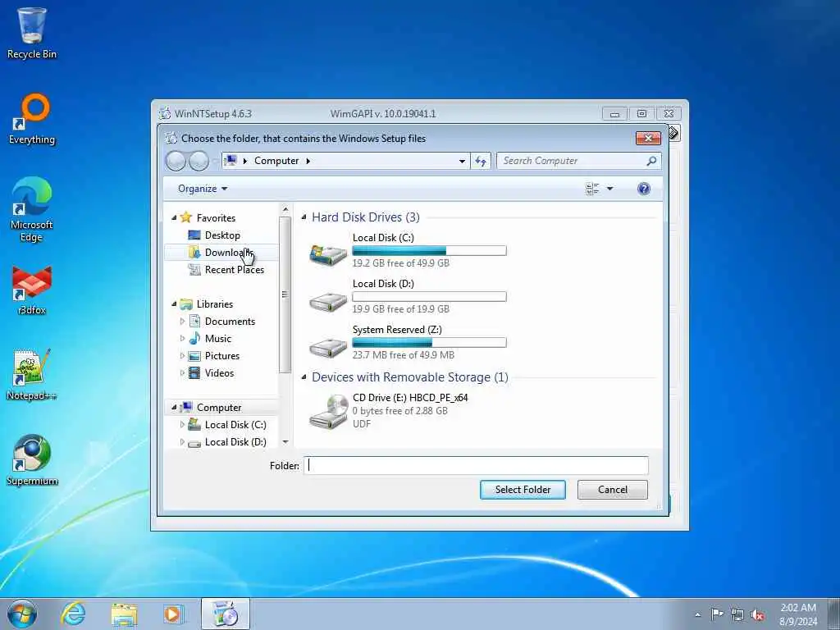Image resolution: width=840 pixels, height=630 pixels.
Task: Select WinNTSetup taskbar button
Action: click(x=226, y=614)
